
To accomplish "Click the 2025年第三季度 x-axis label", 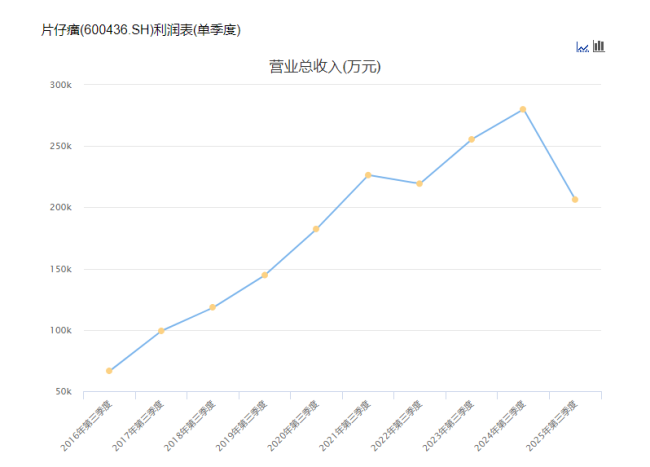I will pyautogui.click(x=553, y=422).
